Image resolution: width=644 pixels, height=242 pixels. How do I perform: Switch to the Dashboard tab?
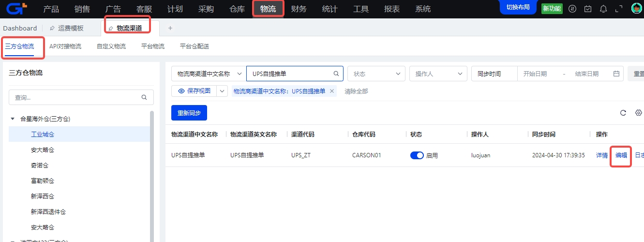pos(20,28)
